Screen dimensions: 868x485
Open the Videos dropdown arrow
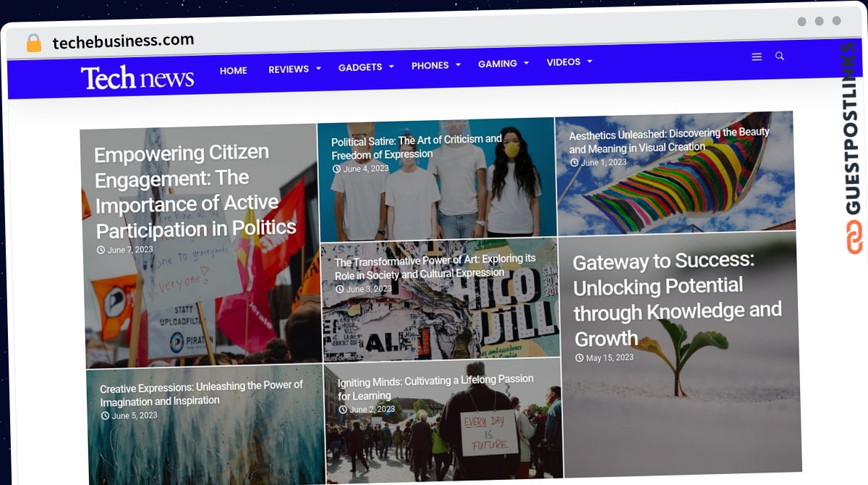[x=590, y=62]
